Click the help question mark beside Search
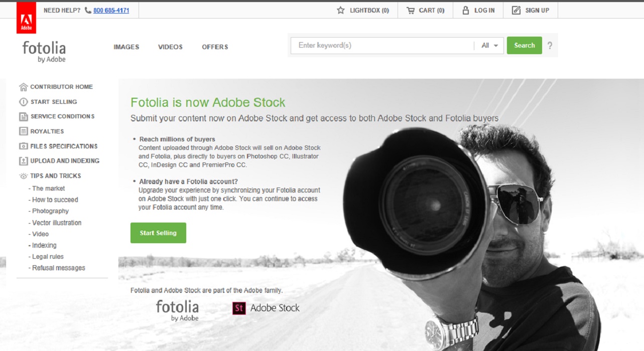644x351 pixels. [550, 45]
